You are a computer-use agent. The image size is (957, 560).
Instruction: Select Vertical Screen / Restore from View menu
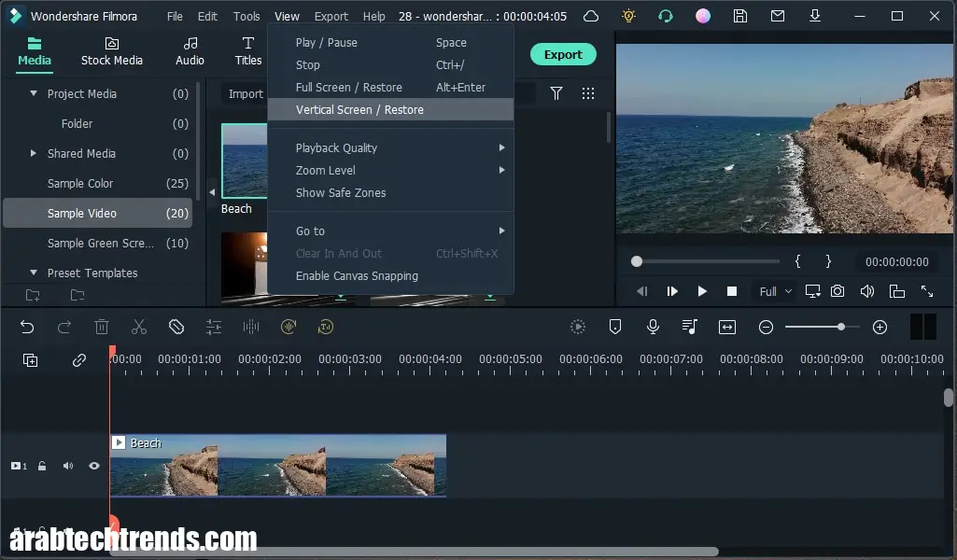pos(359,109)
